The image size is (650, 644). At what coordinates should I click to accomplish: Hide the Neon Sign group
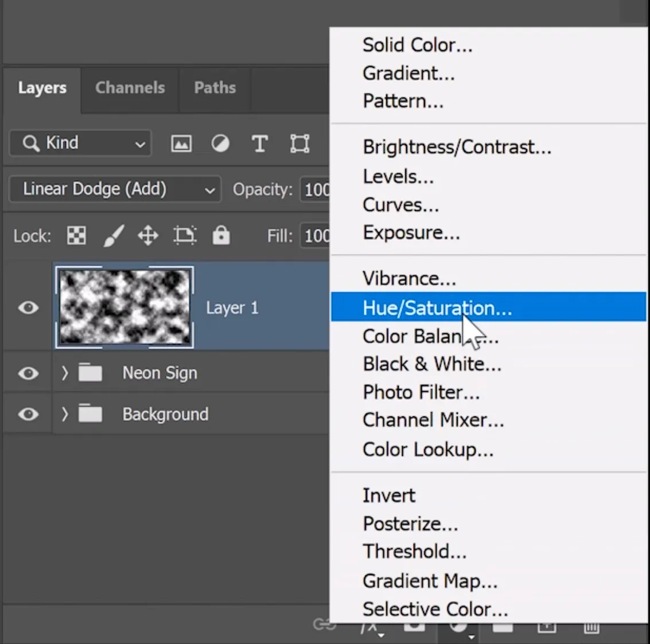click(x=28, y=373)
